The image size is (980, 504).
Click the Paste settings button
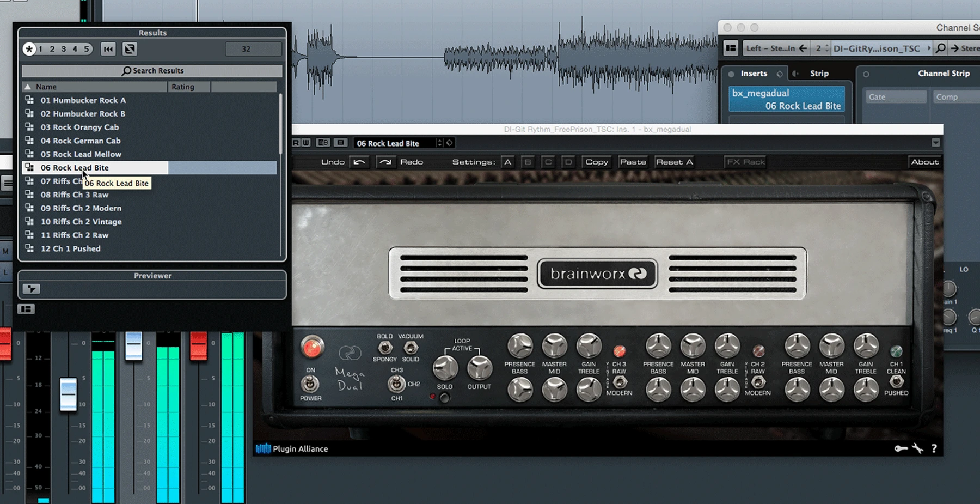tap(633, 162)
